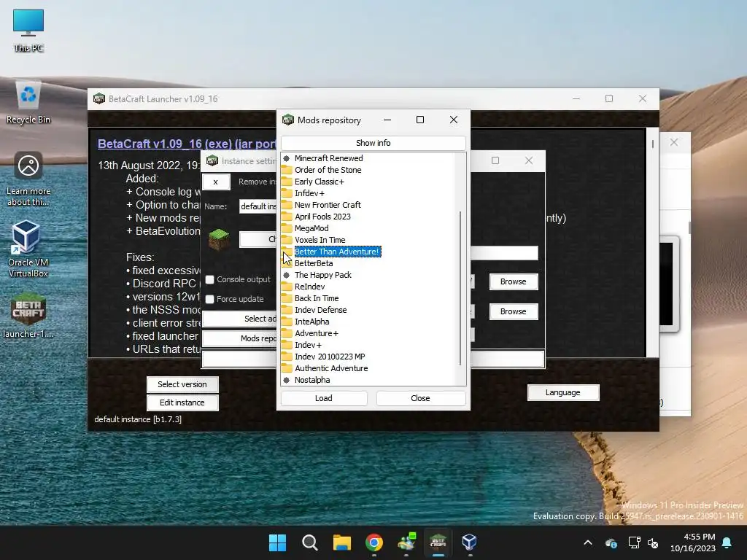Open the notifications bell in the tray
Screen dimensions: 747x560
[727, 542]
